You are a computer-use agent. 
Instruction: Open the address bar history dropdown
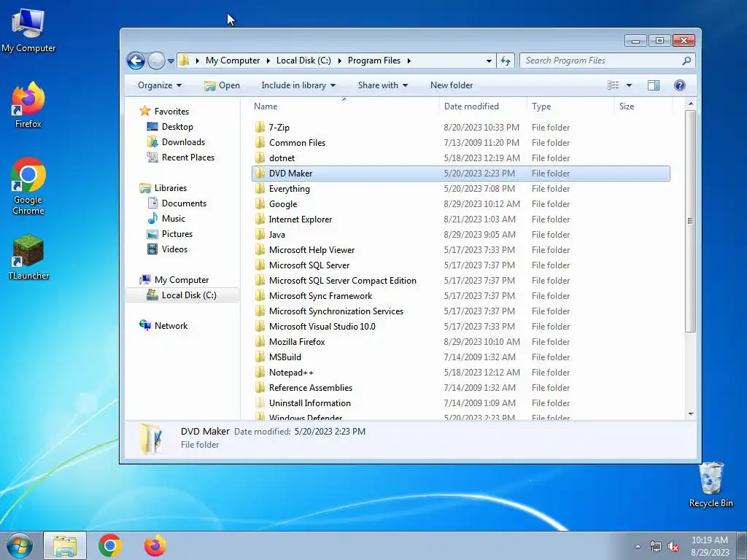point(489,61)
